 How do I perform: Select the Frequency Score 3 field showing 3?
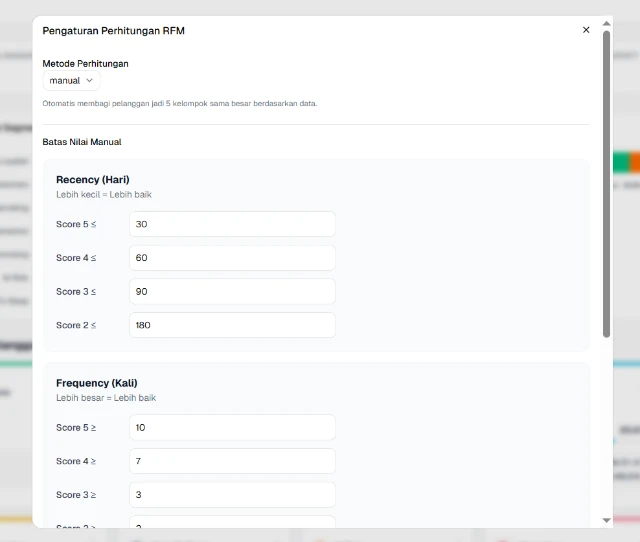click(232, 495)
